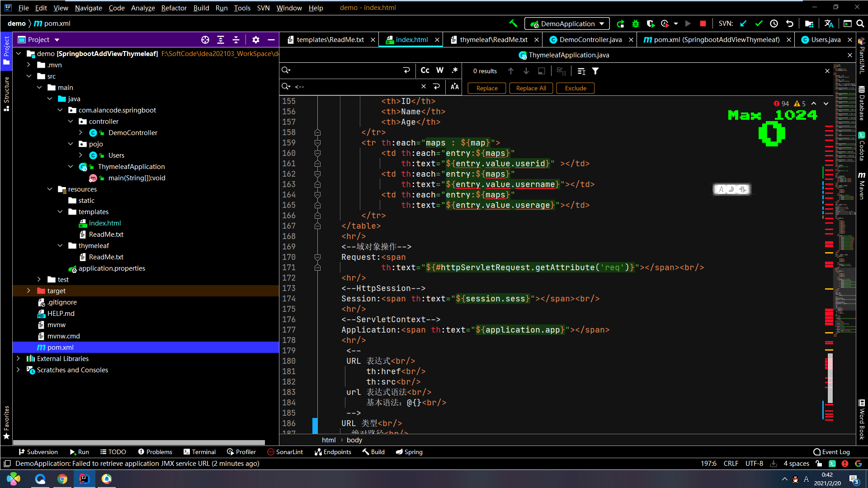Hide the Project tool window
The image size is (868, 488).
tap(271, 40)
